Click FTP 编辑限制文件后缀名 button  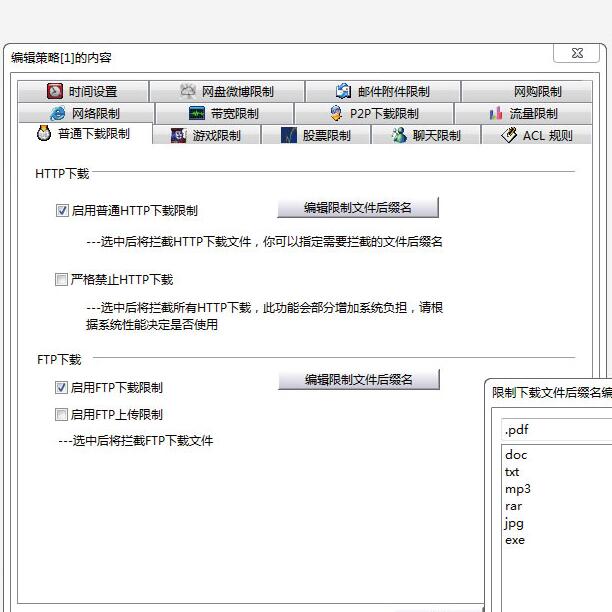click(359, 379)
